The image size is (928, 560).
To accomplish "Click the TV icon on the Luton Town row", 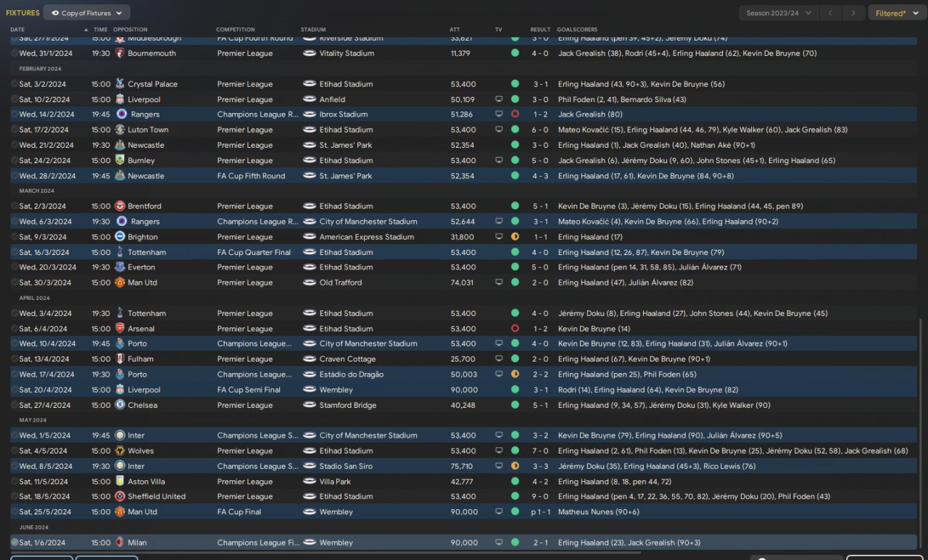I will tap(499, 130).
